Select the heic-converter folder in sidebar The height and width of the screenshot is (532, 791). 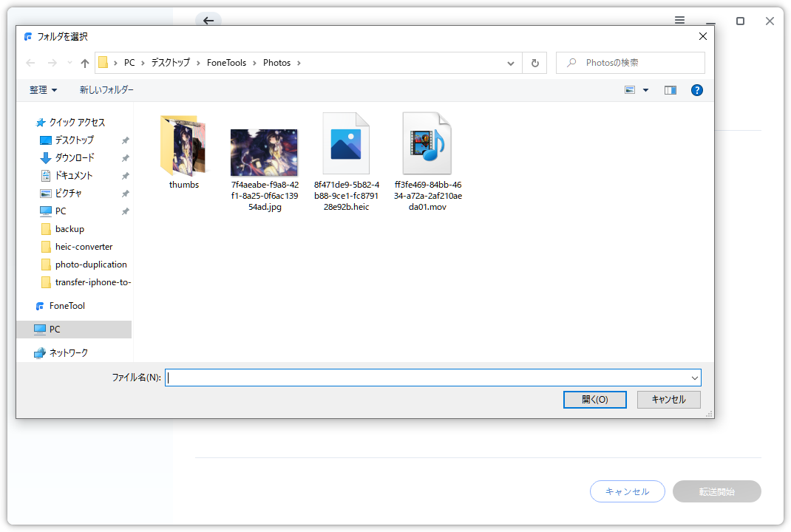[x=84, y=247]
